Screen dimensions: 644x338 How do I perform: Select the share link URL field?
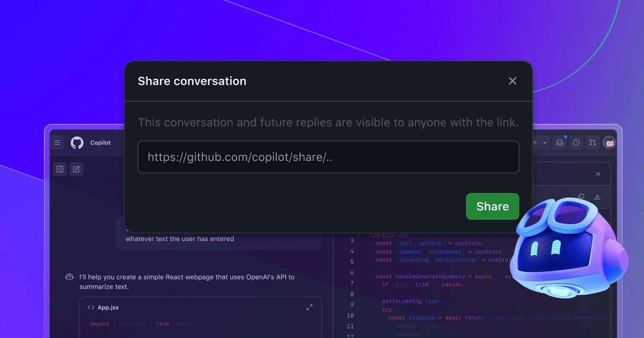coord(328,157)
